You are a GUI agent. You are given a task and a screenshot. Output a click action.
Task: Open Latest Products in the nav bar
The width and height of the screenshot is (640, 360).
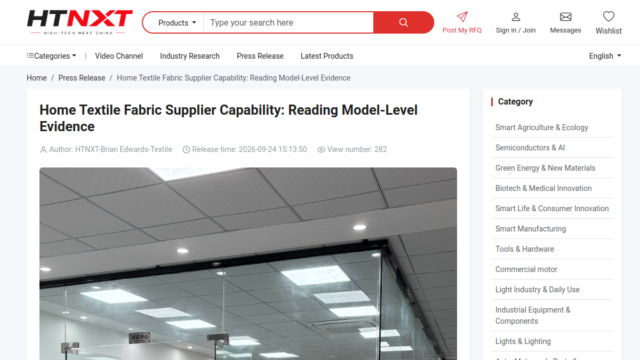pyautogui.click(x=327, y=56)
